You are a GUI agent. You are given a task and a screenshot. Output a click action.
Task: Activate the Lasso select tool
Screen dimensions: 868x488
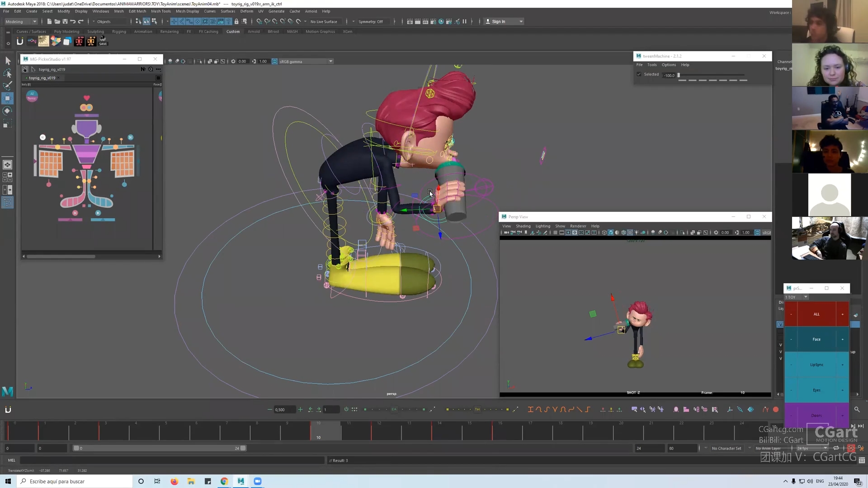(8, 73)
